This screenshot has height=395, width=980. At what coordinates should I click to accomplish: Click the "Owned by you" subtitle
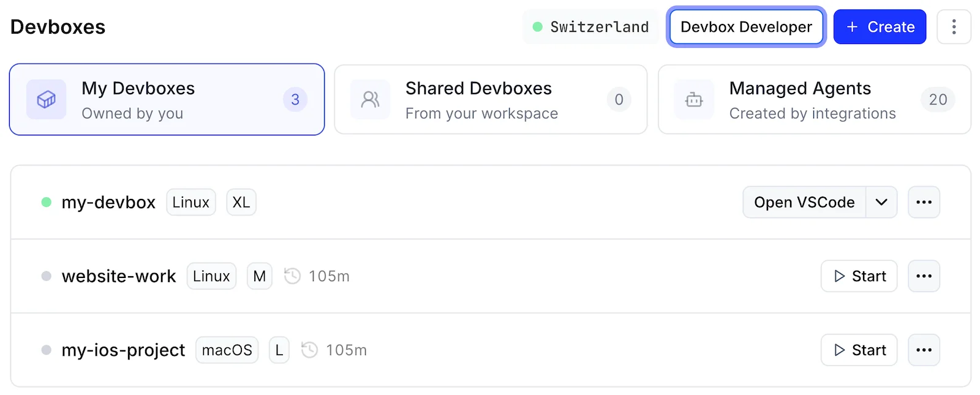pyautogui.click(x=132, y=114)
